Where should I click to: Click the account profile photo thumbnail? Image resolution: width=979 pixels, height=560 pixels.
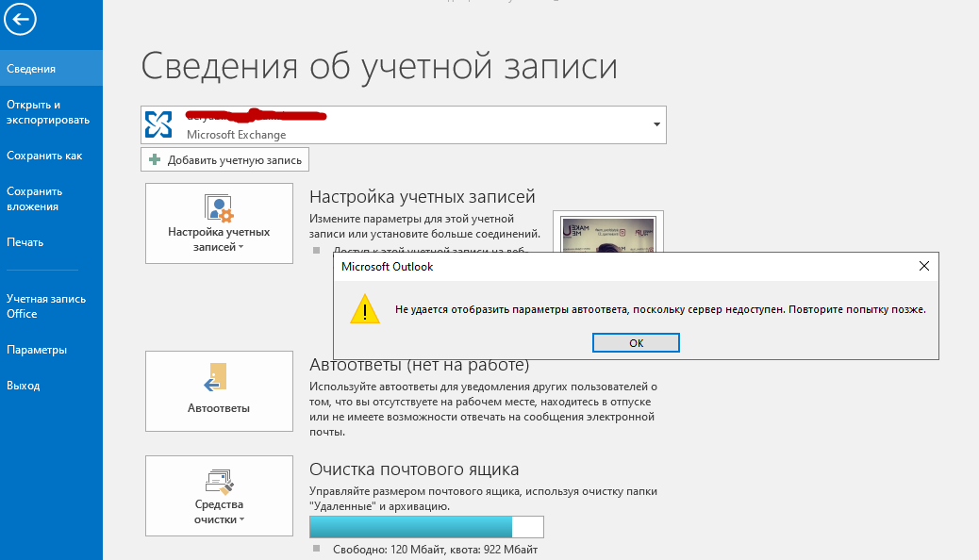pyautogui.click(x=608, y=234)
